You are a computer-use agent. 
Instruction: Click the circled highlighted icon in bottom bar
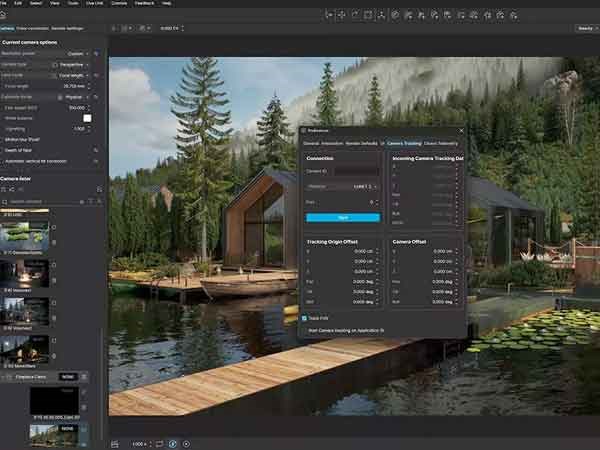(x=172, y=443)
